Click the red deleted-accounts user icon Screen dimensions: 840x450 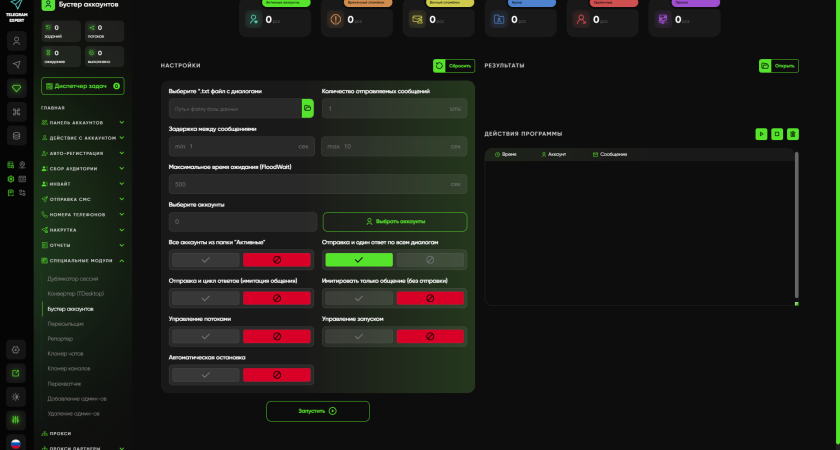581,20
